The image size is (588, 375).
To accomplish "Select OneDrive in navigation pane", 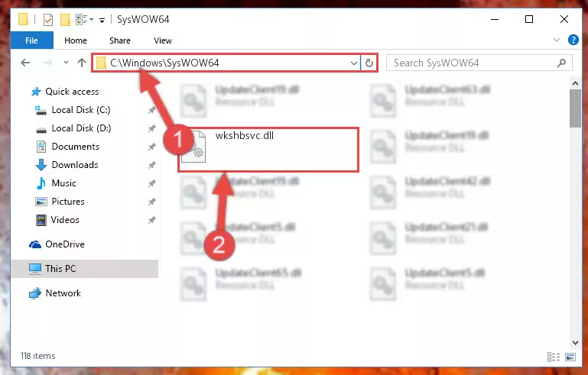I will point(64,244).
